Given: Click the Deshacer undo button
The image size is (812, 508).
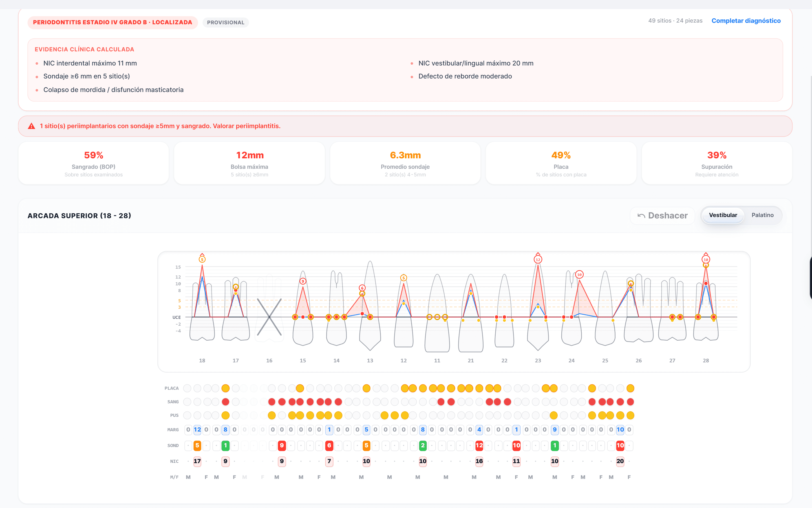Looking at the screenshot, I should [x=662, y=216].
